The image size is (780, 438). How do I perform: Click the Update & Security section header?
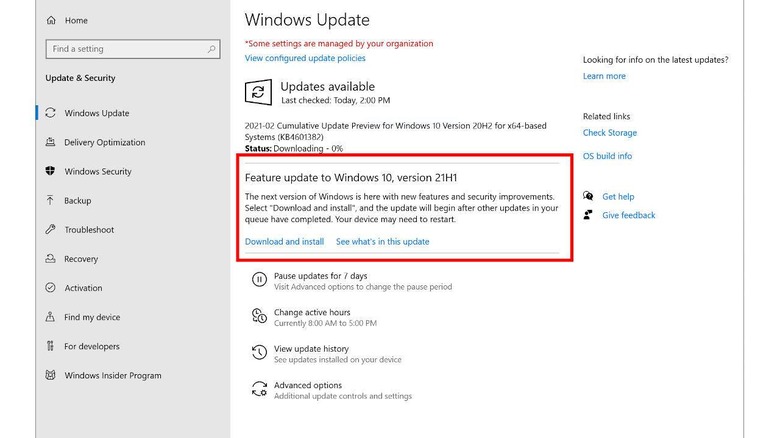click(x=80, y=78)
